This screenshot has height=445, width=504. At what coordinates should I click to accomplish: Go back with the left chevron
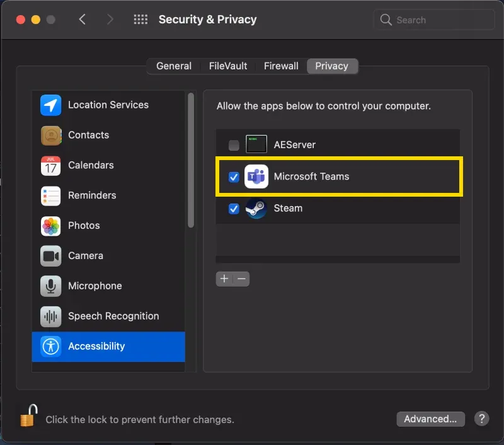tap(83, 20)
